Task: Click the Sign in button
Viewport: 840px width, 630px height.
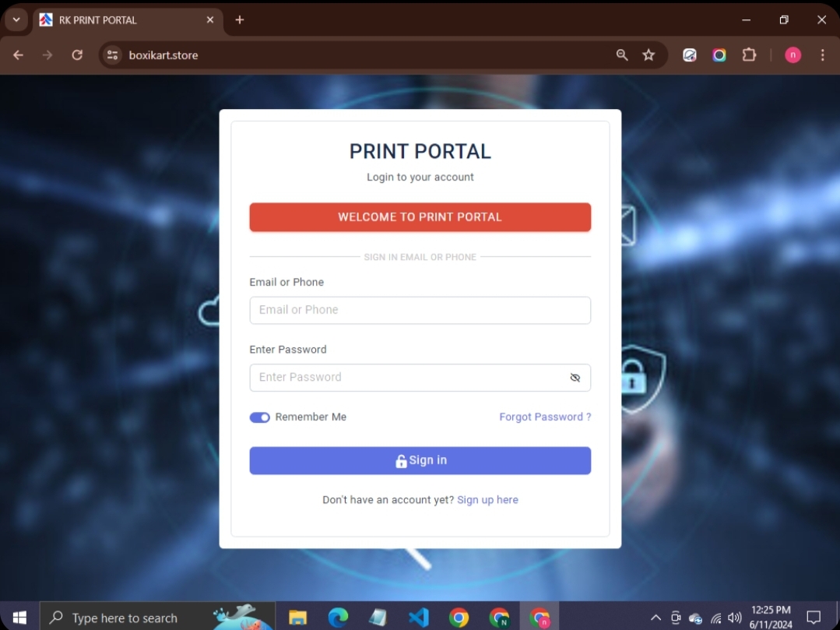Action: click(x=420, y=460)
